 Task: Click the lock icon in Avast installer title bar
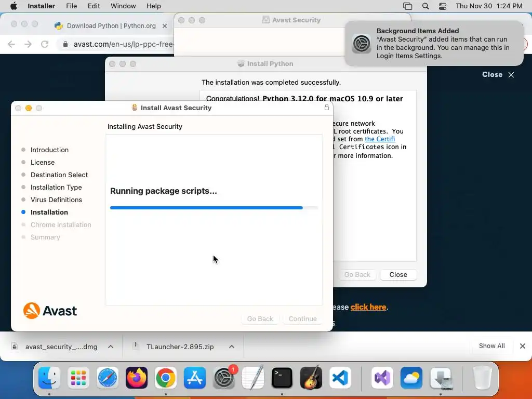coord(326,108)
